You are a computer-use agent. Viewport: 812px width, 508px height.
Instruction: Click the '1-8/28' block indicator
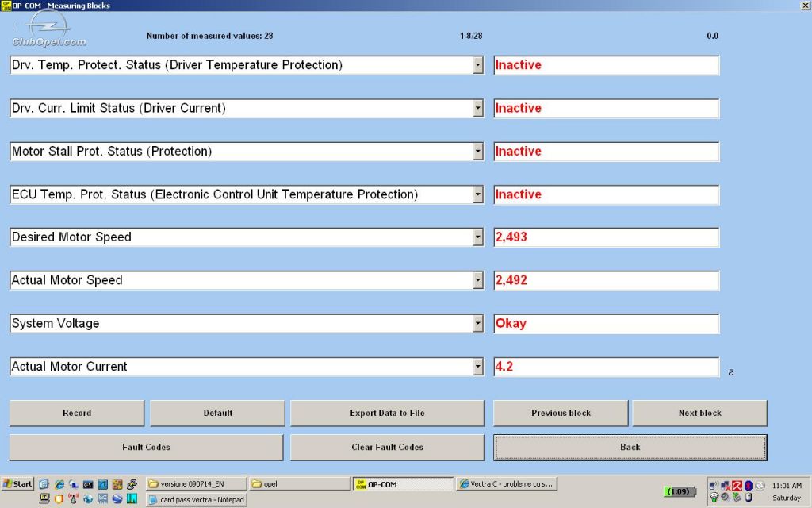pyautogui.click(x=471, y=36)
